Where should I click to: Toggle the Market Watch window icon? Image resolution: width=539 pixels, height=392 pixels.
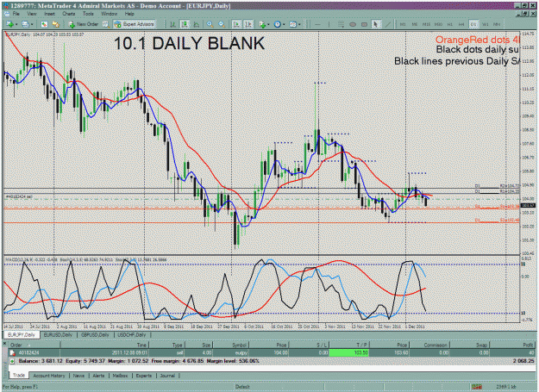pyautogui.click(x=44, y=24)
